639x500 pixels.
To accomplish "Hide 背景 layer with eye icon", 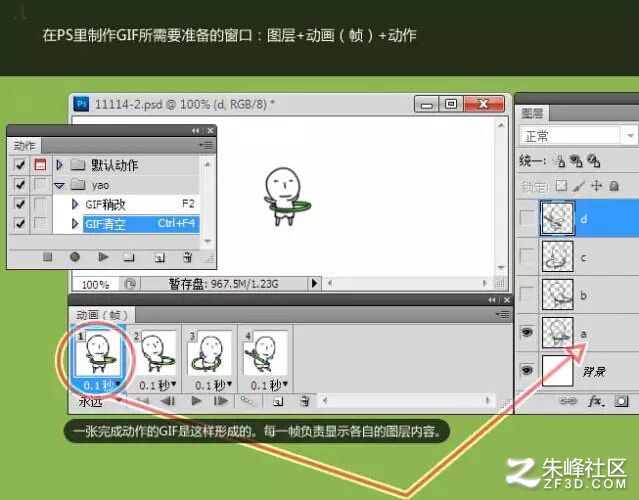I will coord(527,370).
